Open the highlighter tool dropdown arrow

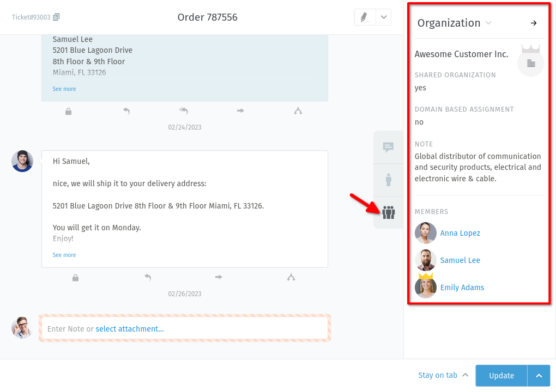(x=383, y=17)
